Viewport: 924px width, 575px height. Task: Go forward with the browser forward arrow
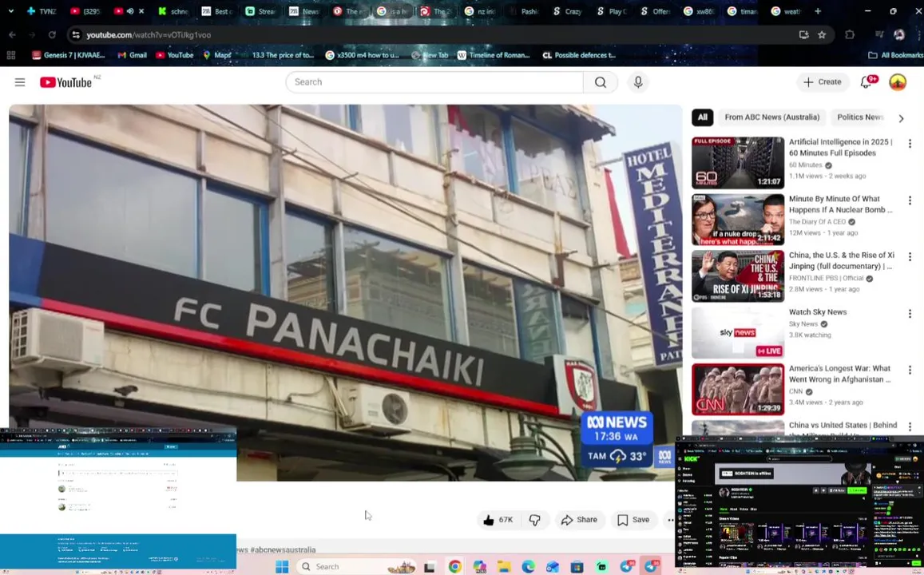pos(32,35)
